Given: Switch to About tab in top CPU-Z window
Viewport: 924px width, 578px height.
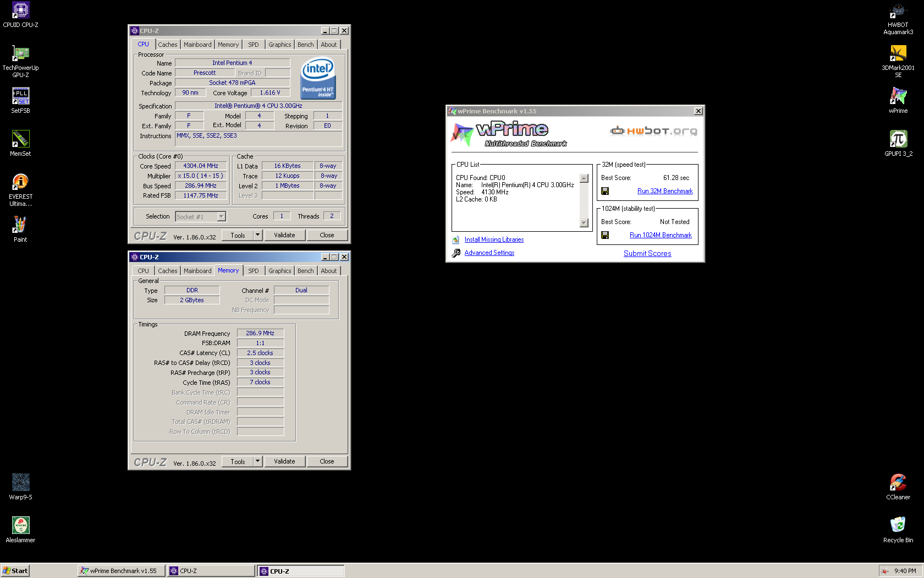Looking at the screenshot, I should (329, 45).
